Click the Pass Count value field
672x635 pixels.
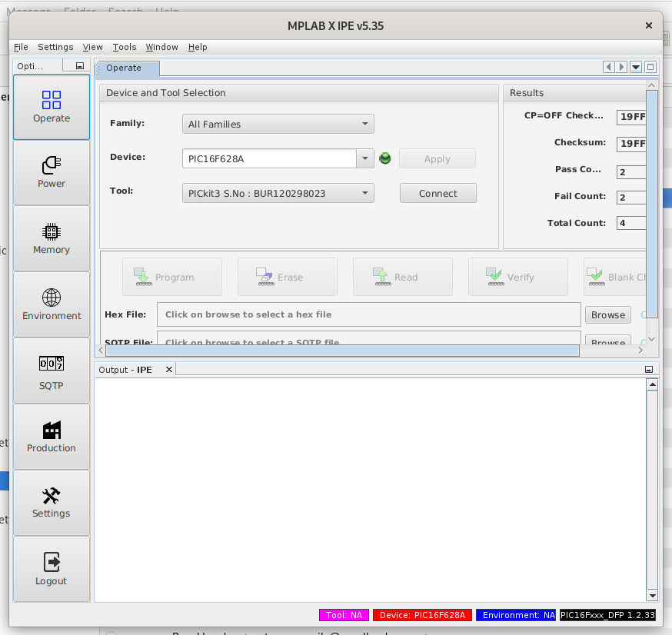(631, 171)
